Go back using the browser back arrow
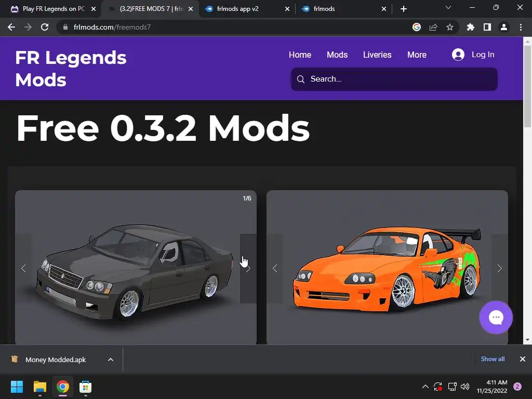 tap(11, 27)
